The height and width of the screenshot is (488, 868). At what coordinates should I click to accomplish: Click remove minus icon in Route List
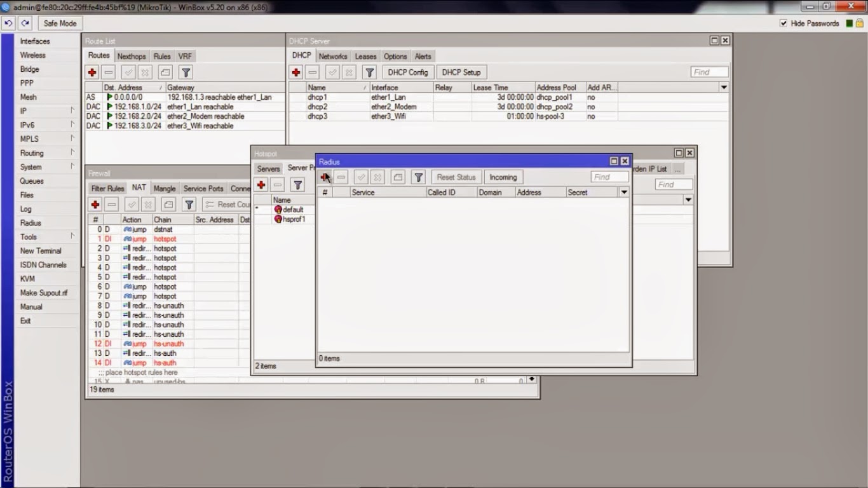(109, 72)
